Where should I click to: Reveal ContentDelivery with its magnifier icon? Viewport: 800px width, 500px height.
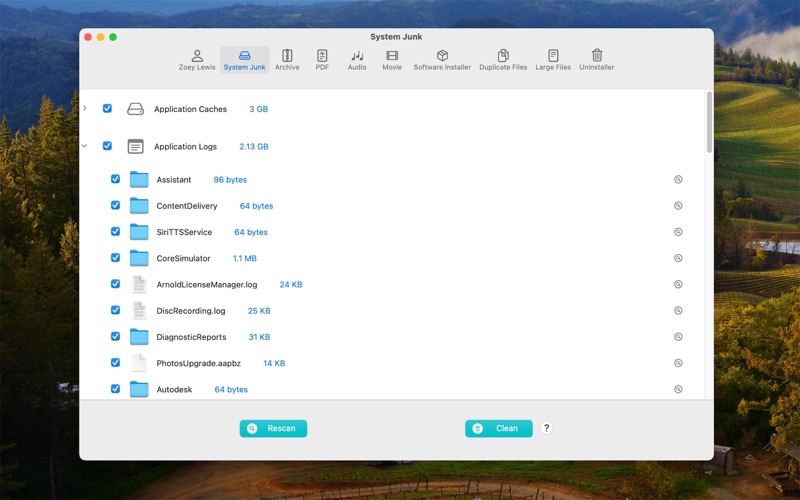678,206
